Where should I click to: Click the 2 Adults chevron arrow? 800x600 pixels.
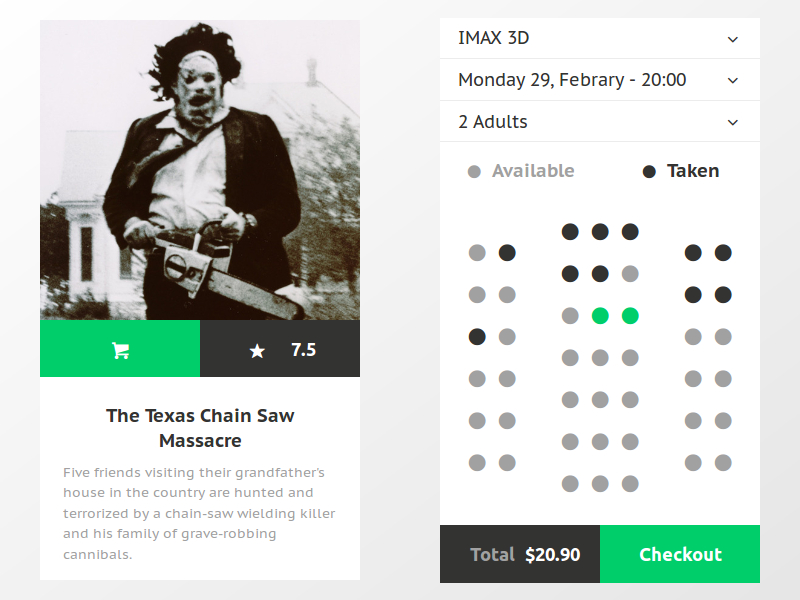(733, 123)
